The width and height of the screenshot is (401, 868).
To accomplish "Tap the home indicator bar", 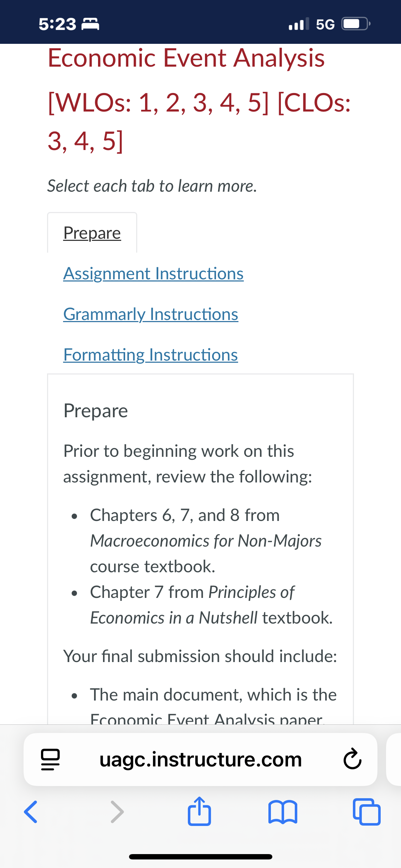I will tap(201, 857).
